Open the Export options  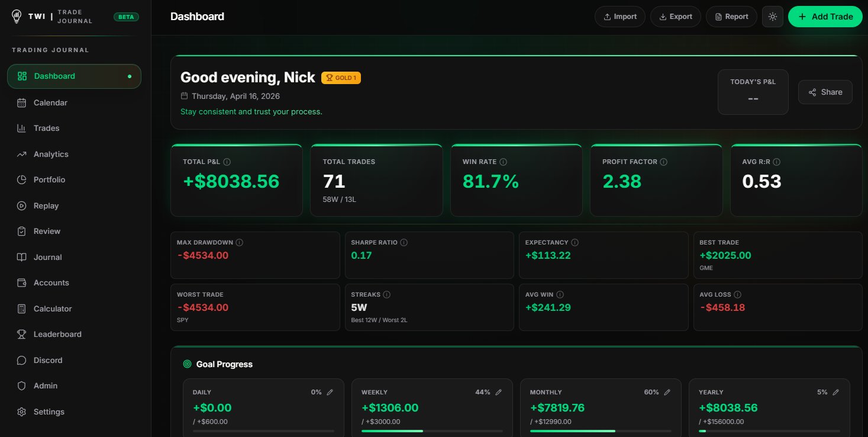pos(675,17)
